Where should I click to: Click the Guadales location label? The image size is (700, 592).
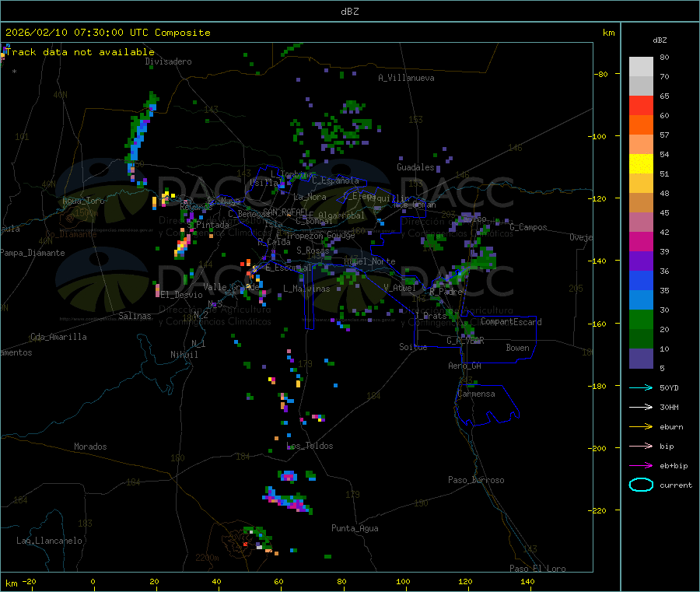click(x=415, y=167)
